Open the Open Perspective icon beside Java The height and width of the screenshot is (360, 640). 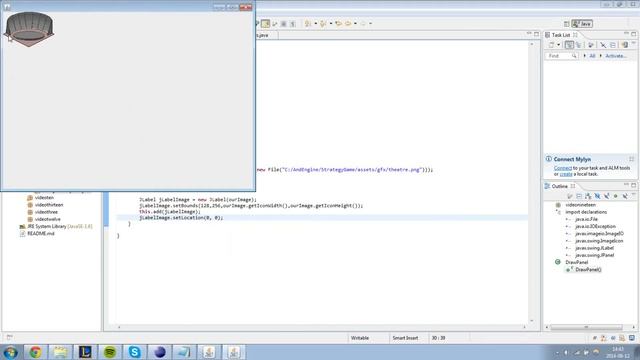566,24
